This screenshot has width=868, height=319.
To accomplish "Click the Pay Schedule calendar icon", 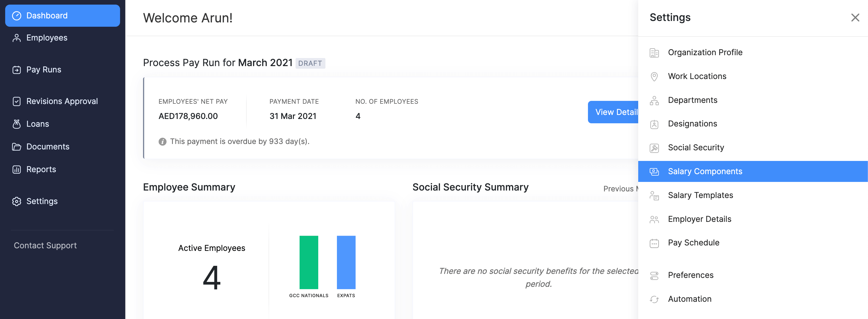I will coord(654,243).
